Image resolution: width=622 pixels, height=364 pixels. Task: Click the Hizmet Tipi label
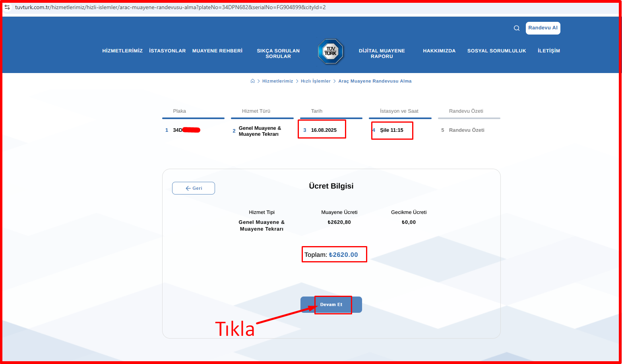click(262, 212)
